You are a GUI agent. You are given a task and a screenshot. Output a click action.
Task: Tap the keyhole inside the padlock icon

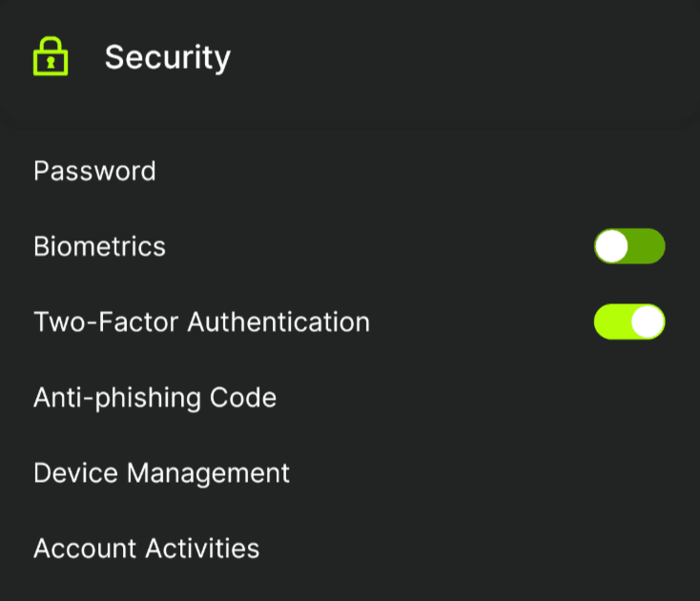click(51, 62)
